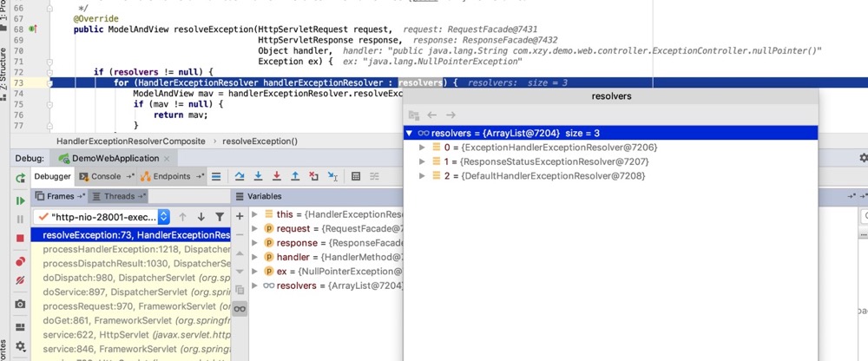The width and height of the screenshot is (868, 361).
Task: Select frame processRequest:970
Action: click(x=131, y=306)
